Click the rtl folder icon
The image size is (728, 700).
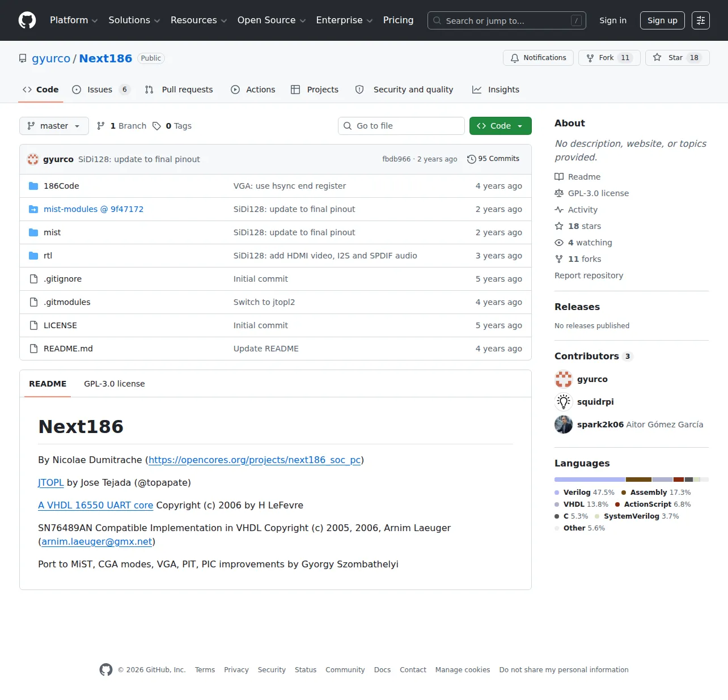tap(33, 256)
